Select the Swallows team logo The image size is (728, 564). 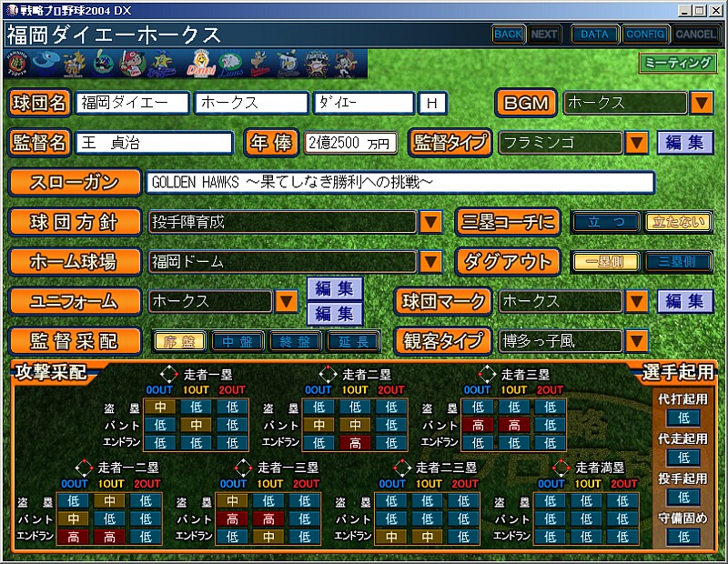coord(102,64)
